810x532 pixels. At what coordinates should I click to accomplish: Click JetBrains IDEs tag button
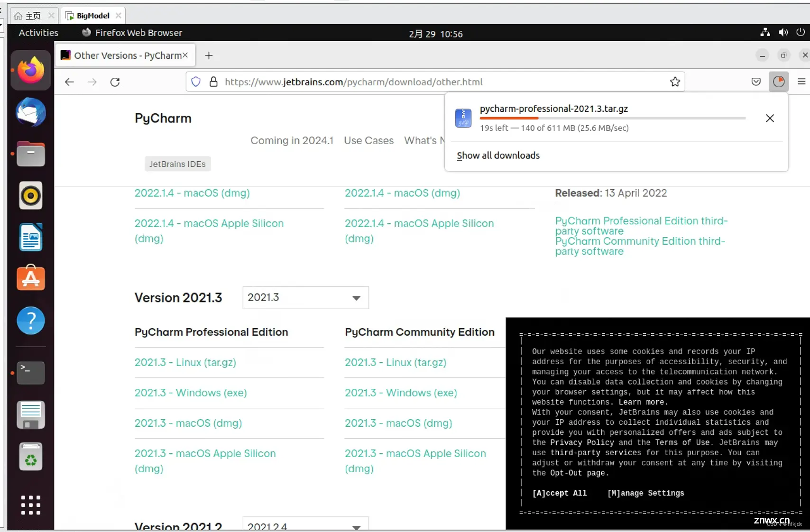point(177,164)
